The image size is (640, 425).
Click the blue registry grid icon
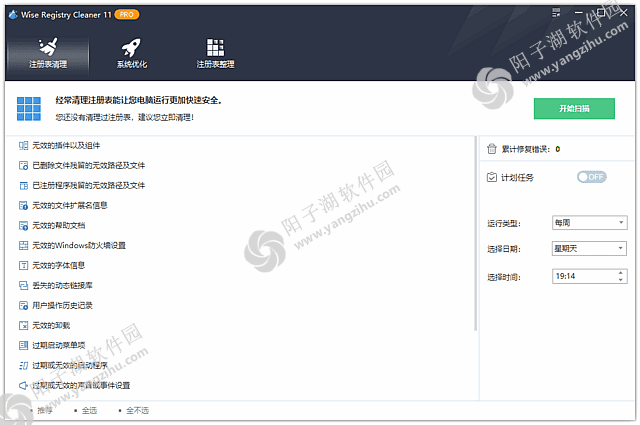(29, 109)
